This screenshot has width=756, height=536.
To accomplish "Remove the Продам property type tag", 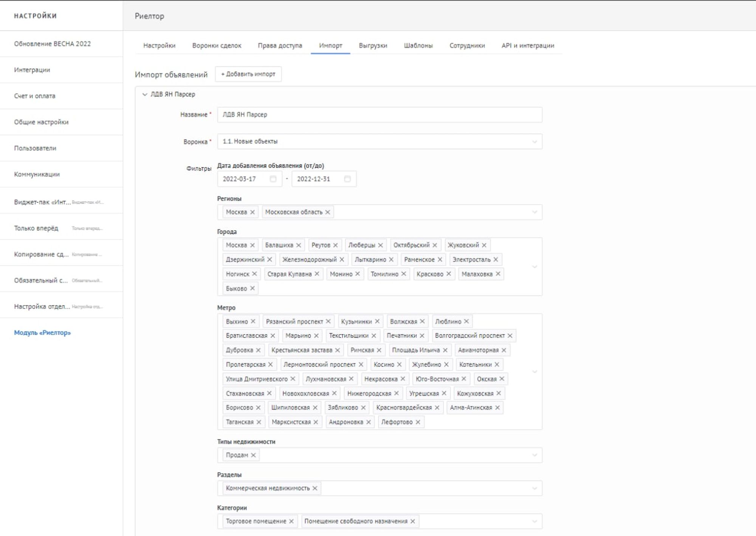I will (253, 455).
